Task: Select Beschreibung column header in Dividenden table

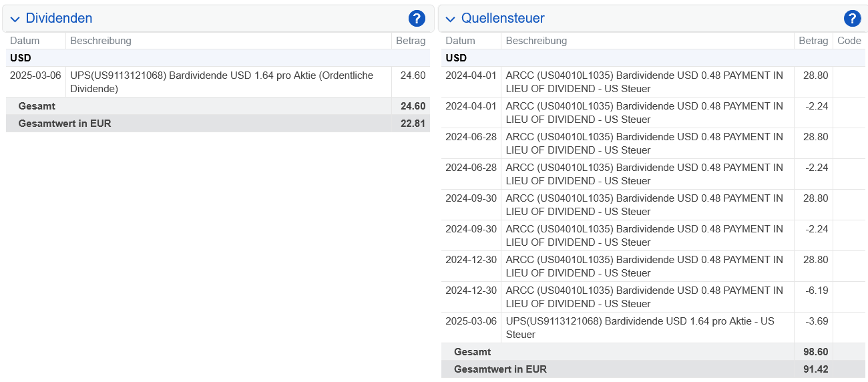Action: point(101,41)
